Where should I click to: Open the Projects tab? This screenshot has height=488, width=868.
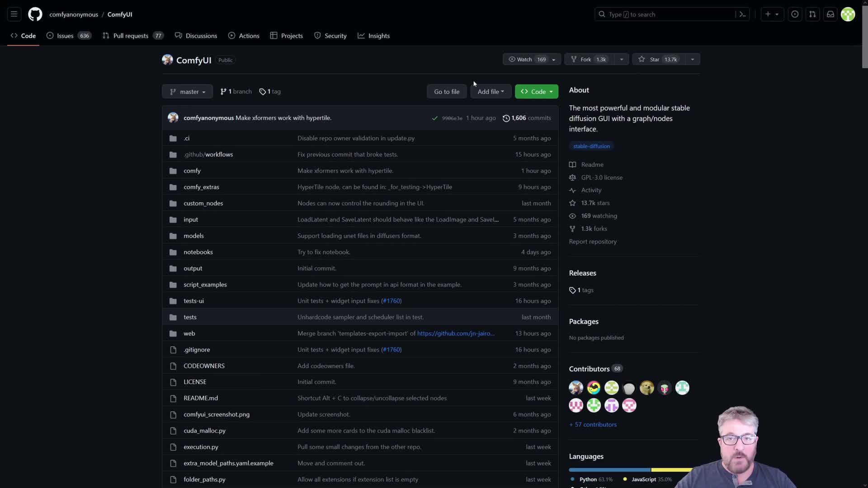pyautogui.click(x=287, y=36)
